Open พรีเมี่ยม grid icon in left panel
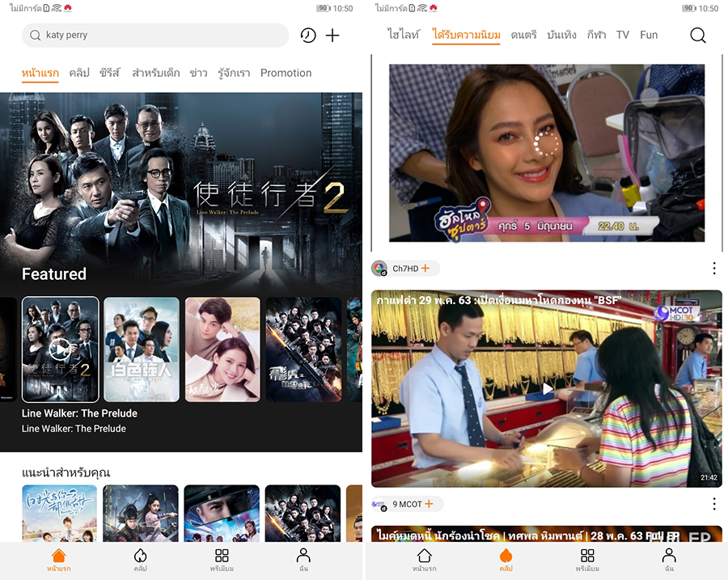The image size is (728, 580). pyautogui.click(x=222, y=559)
